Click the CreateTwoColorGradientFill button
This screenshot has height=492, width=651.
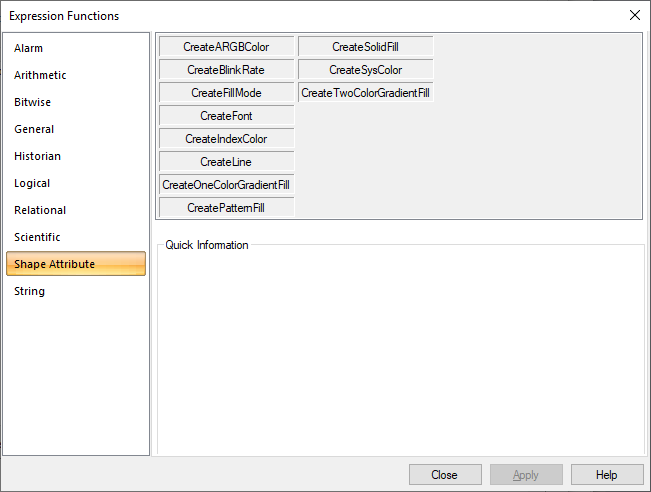[365, 93]
